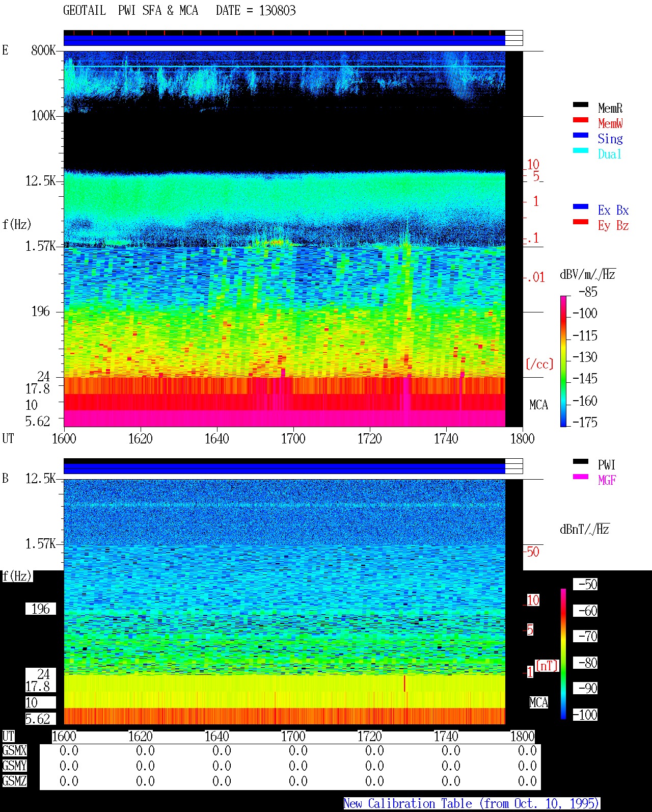Pick the magenta MGF legend swatch

(x=581, y=477)
